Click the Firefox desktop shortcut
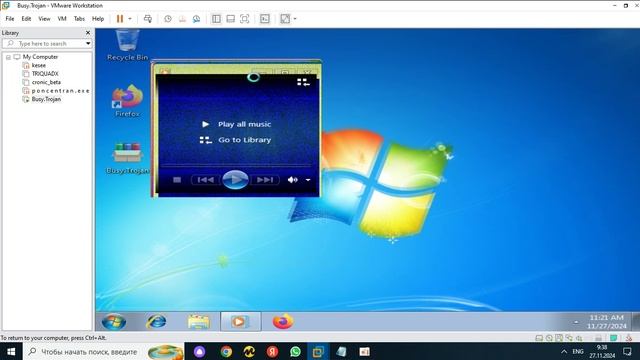This screenshot has height=360, width=640. pyautogui.click(x=127, y=101)
